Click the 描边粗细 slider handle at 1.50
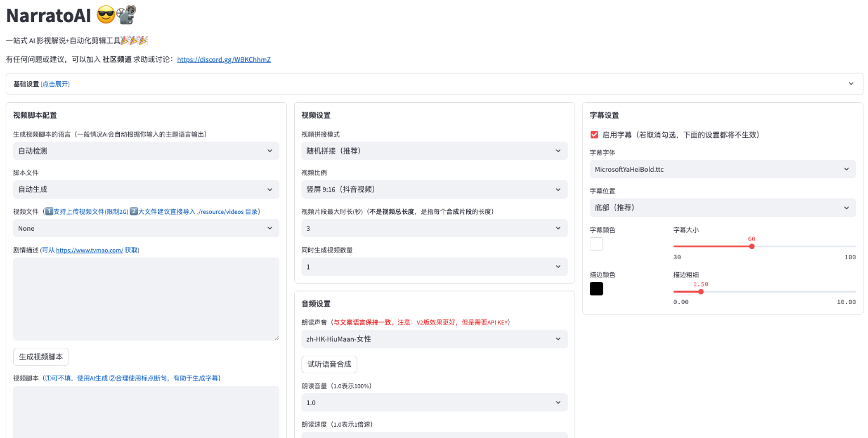Screen dimensions: 868x438 pos(701,292)
